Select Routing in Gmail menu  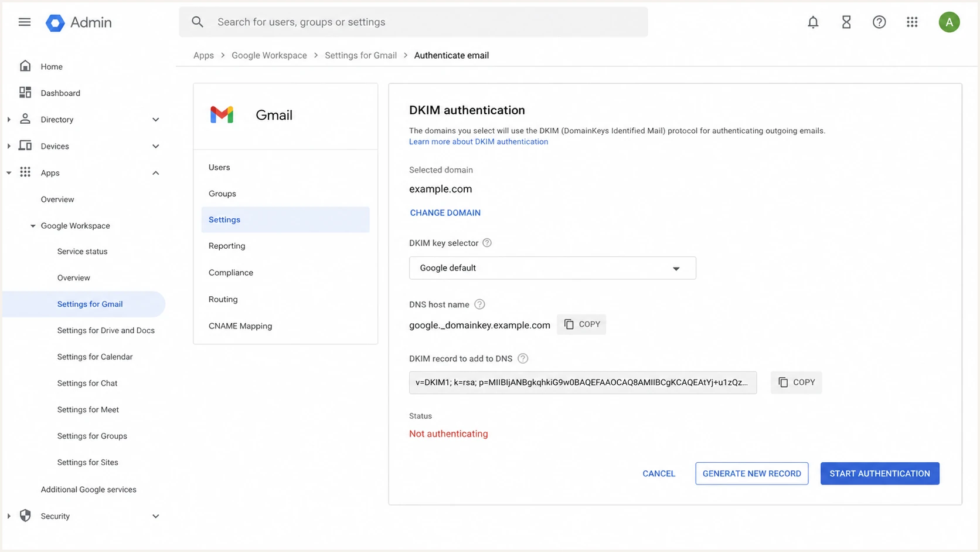click(285, 299)
